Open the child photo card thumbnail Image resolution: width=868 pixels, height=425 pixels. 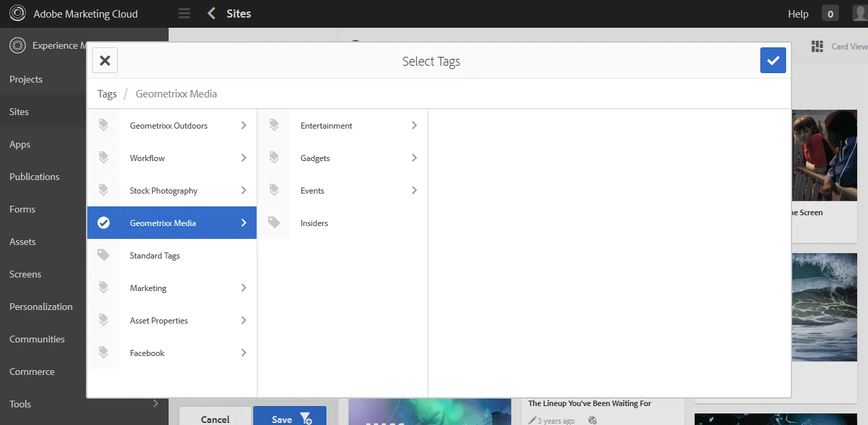(824, 155)
